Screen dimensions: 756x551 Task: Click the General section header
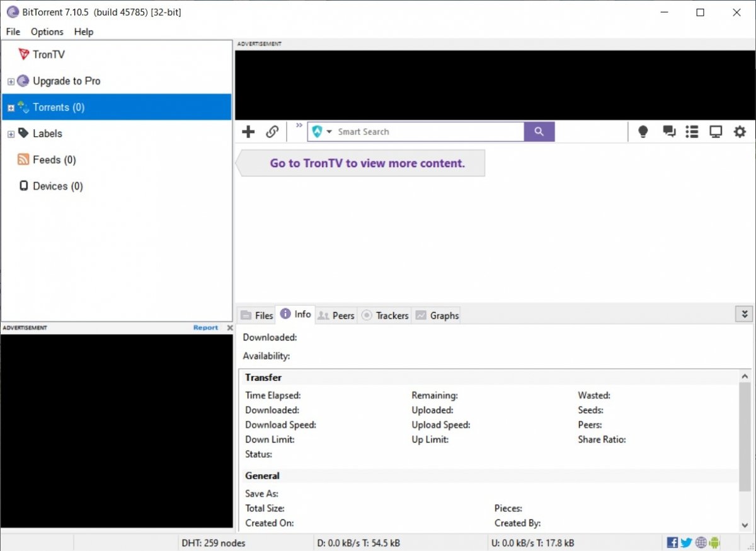point(262,476)
